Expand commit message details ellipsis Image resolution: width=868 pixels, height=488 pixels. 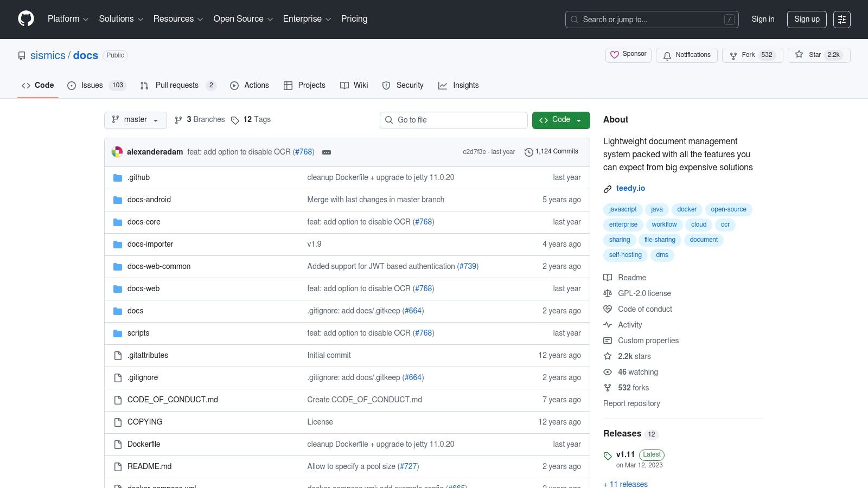pyautogui.click(x=327, y=152)
